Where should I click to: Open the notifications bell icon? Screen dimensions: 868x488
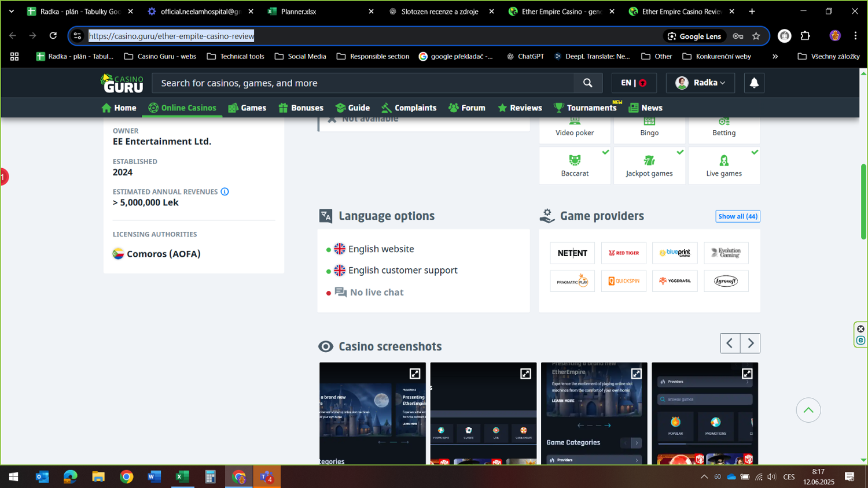(x=753, y=83)
